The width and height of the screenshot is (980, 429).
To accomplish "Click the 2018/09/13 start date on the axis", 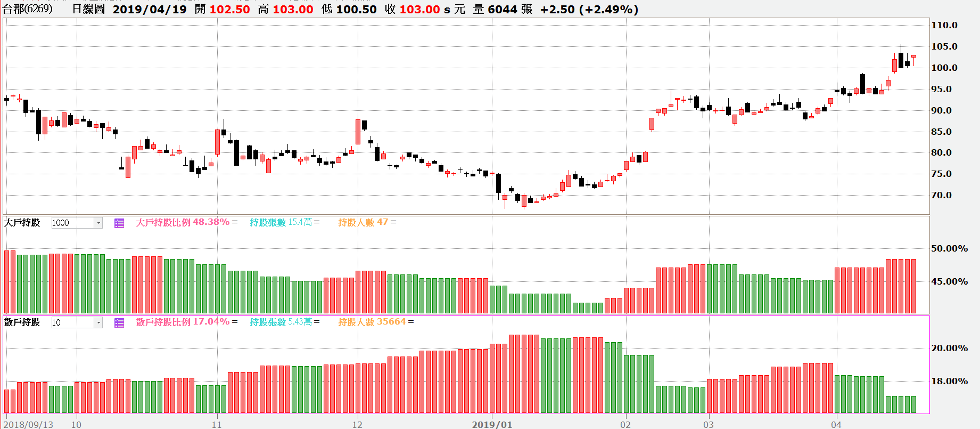I will 29,424.
